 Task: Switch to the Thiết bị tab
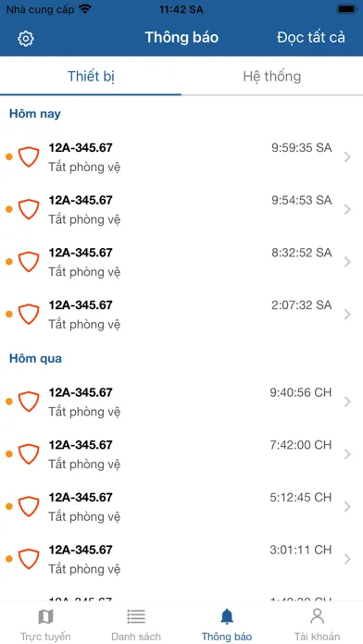point(91,77)
